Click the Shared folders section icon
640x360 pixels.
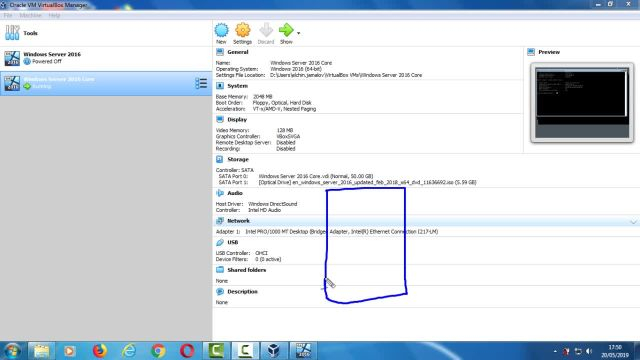[220, 270]
